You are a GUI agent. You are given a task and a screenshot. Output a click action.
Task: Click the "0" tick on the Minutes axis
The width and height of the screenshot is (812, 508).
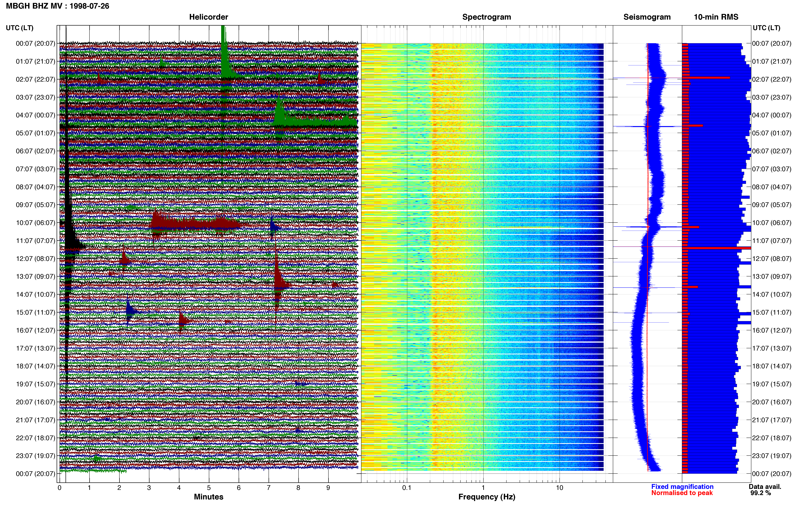[x=59, y=488]
